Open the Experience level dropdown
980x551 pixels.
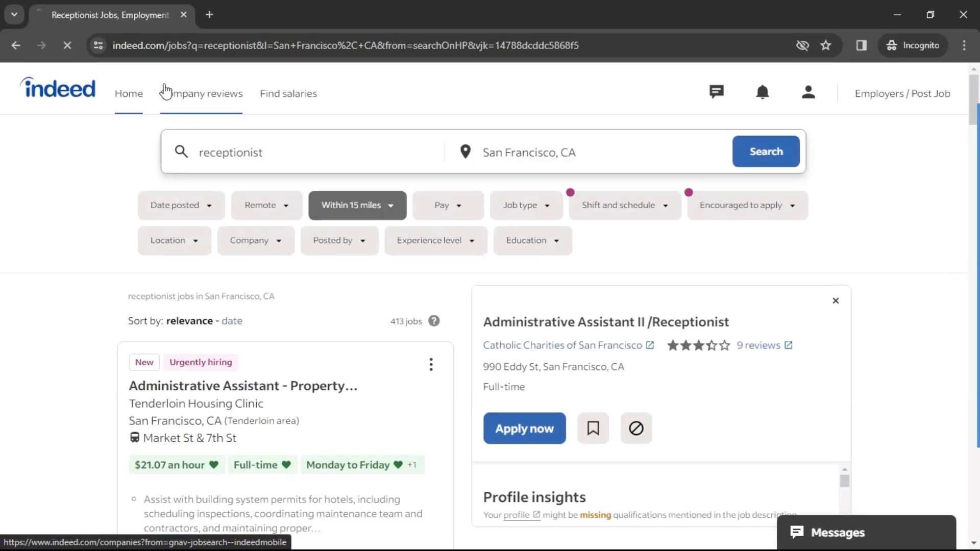click(435, 240)
